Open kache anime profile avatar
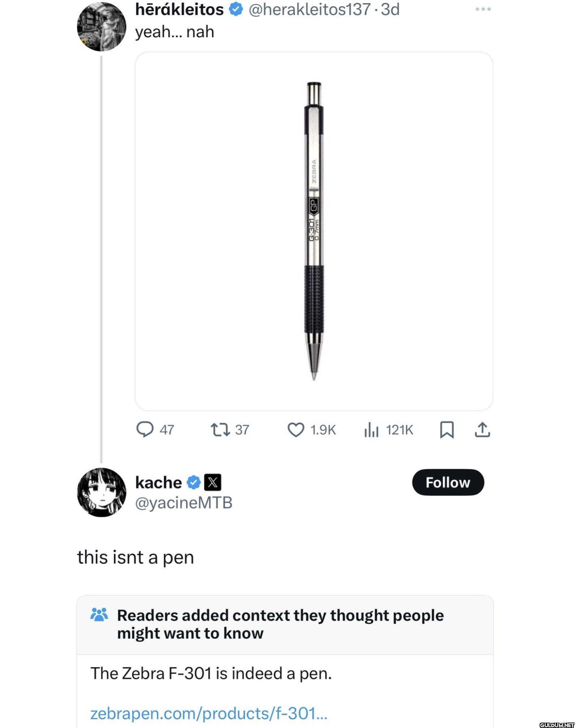This screenshot has width=576, height=728. [x=102, y=492]
